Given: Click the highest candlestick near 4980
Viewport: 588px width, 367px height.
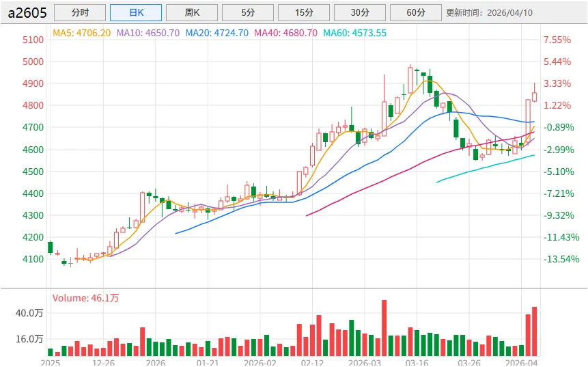Looking at the screenshot, I should 410,80.
